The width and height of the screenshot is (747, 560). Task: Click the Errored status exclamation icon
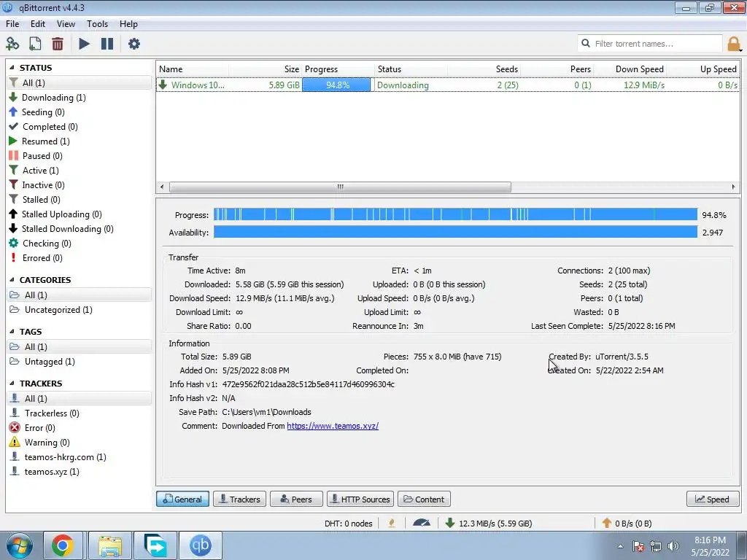(13, 257)
